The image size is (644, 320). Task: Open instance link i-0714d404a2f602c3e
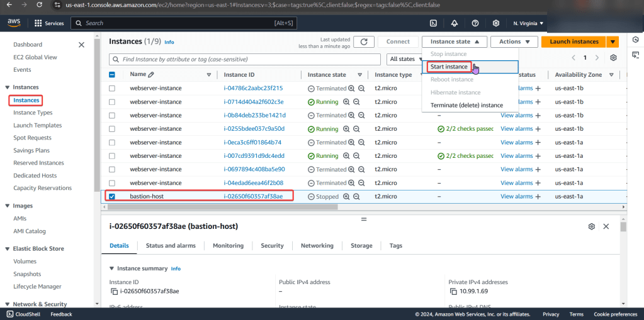tap(254, 102)
